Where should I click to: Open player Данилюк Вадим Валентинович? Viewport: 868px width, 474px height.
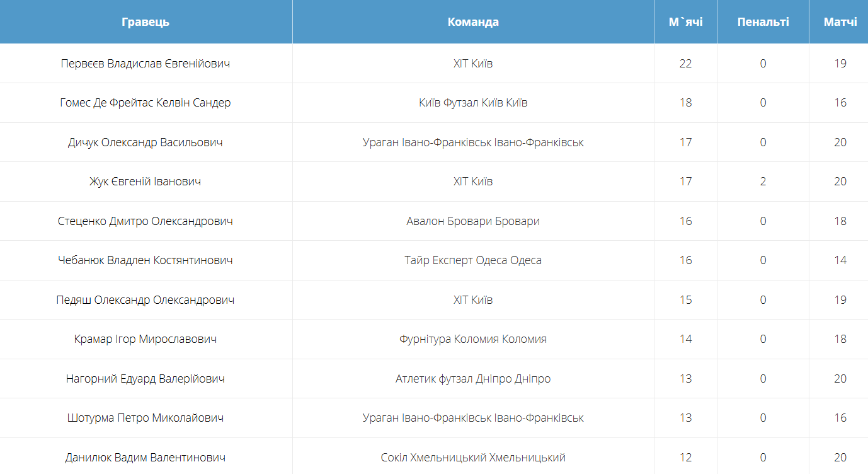[146, 458]
